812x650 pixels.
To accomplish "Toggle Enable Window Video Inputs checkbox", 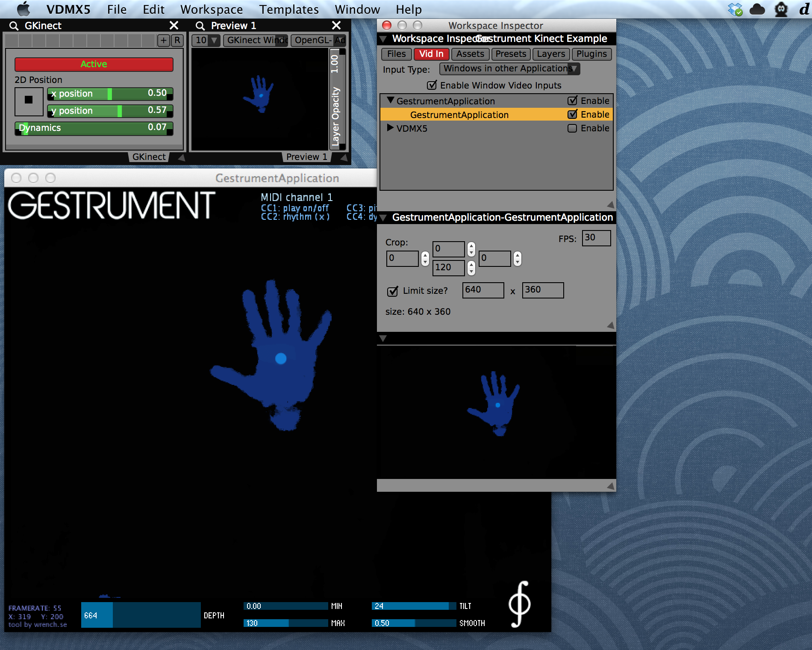I will coord(432,85).
